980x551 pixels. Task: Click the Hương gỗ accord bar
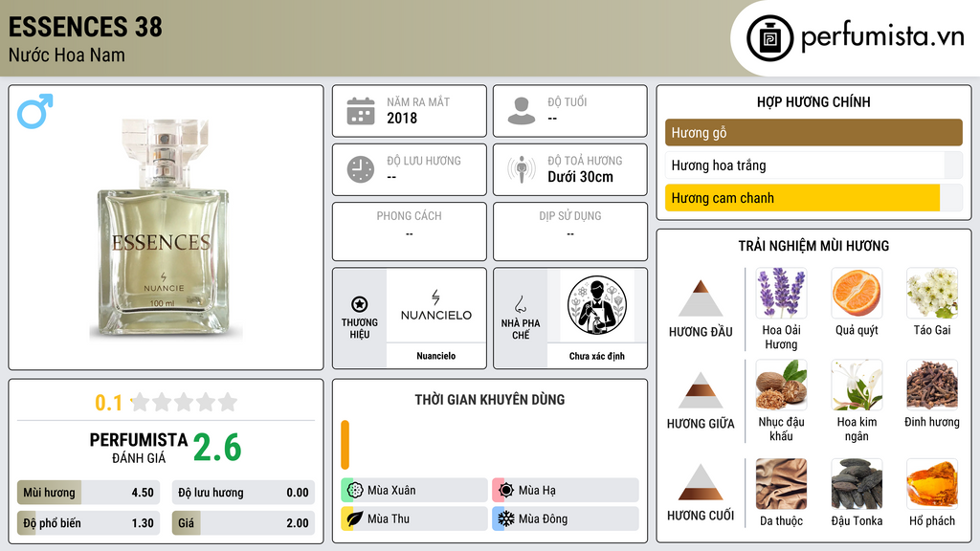point(813,132)
